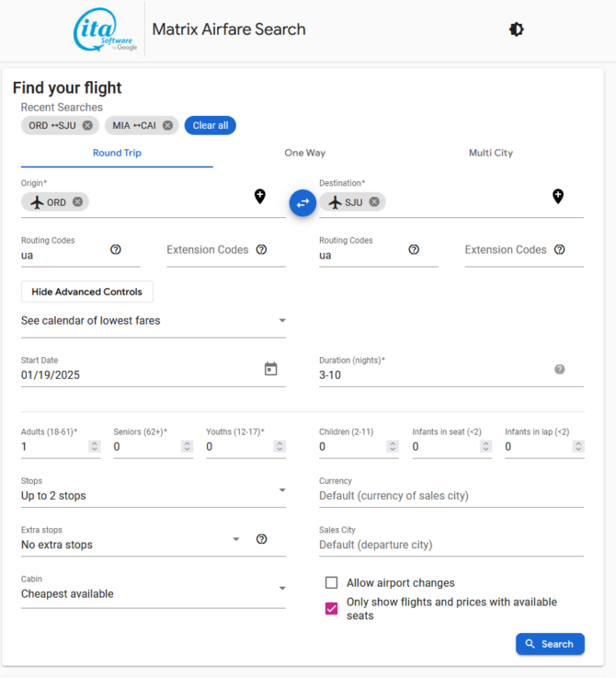Switch to the Round Trip tab
616x678 pixels.
pos(117,153)
